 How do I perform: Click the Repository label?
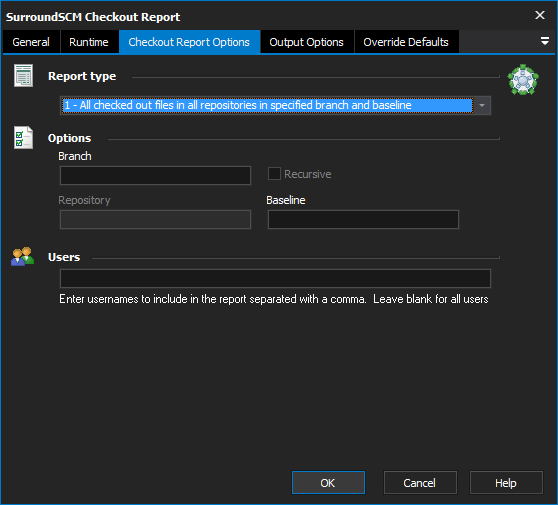pos(84,200)
